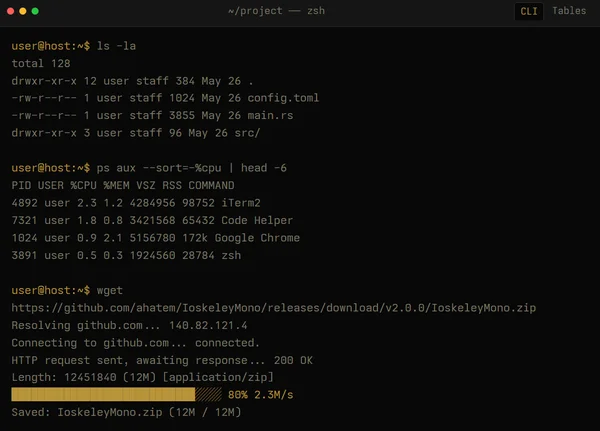This screenshot has width=600, height=431.
Task: Click the 'Length: 12451840 (12M)' line
Action: [143, 377]
